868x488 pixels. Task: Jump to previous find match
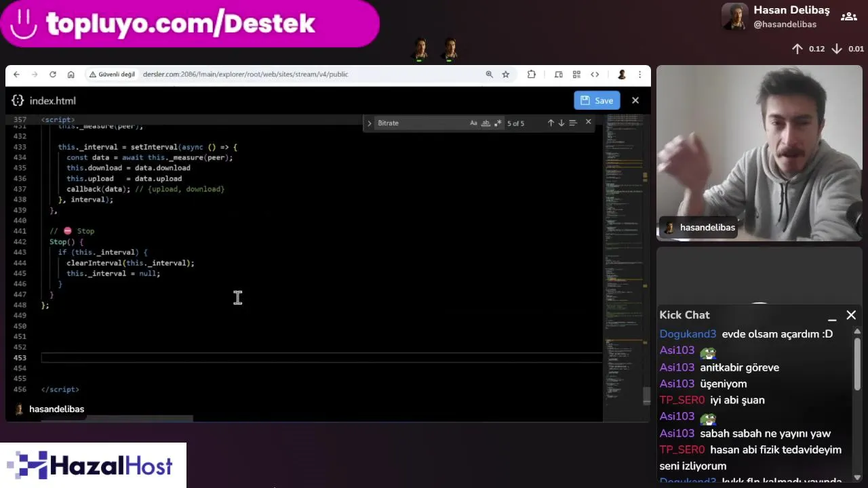(x=551, y=123)
